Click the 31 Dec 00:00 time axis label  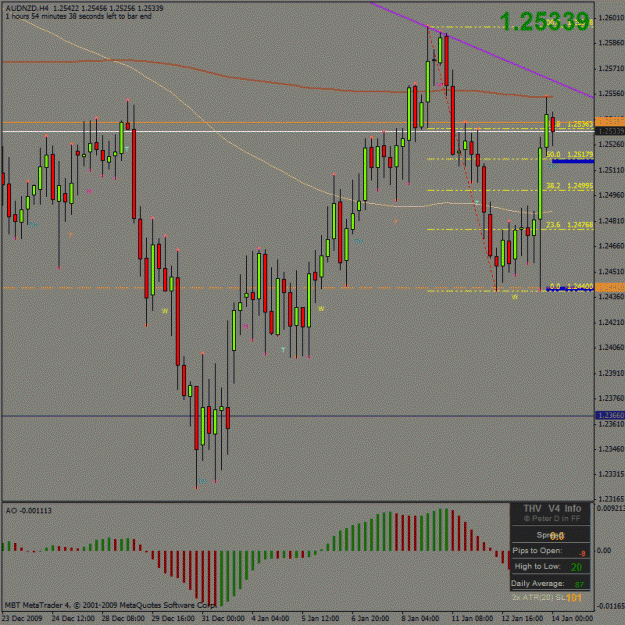223,618
